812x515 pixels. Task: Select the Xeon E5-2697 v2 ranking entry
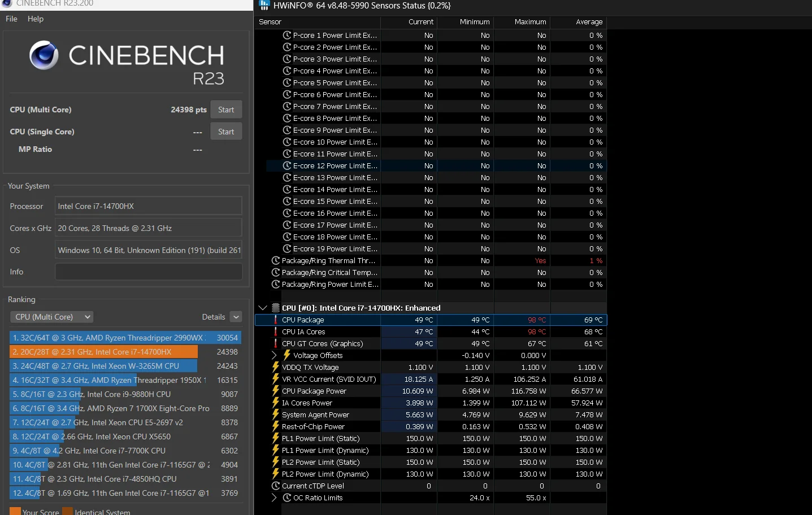click(x=125, y=422)
